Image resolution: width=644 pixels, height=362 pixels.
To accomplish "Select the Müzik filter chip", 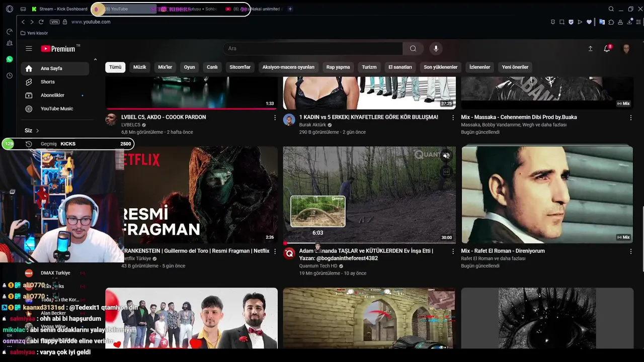I will click(139, 67).
